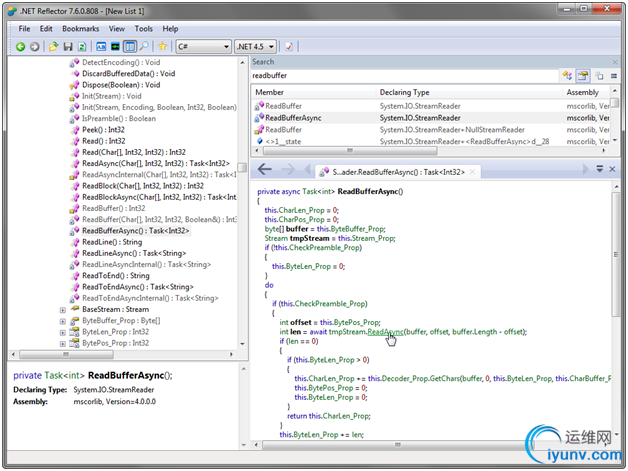Select Peek() : Int32 tree item

[x=103, y=130]
